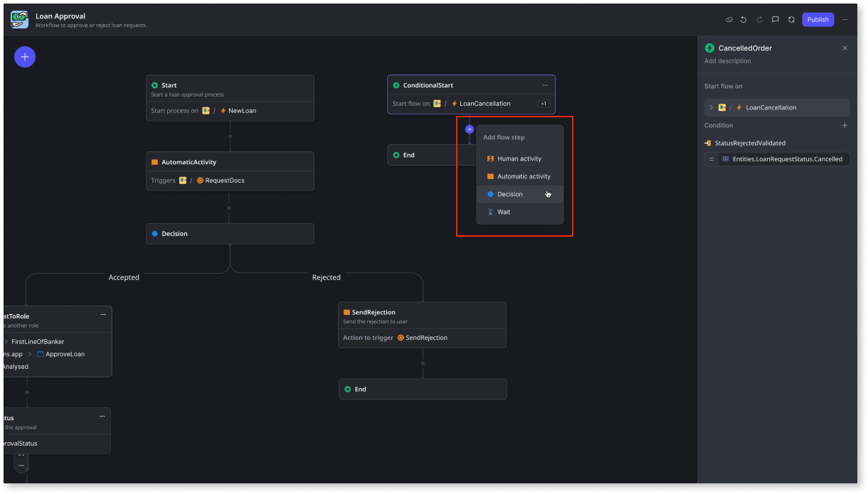
Task: Click the Publish button
Action: [817, 19]
